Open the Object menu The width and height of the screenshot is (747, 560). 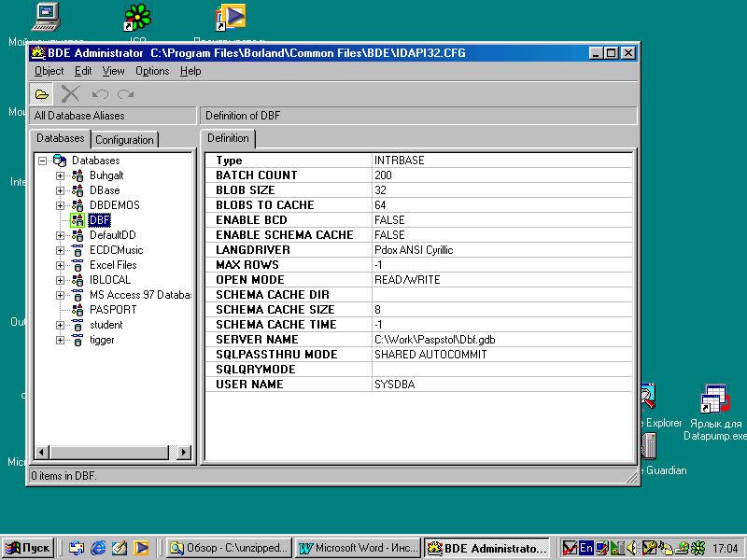(x=49, y=71)
